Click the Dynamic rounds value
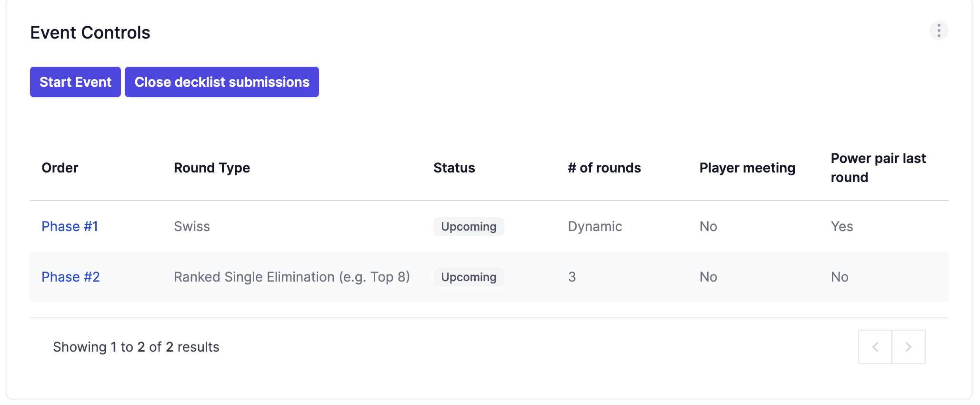This screenshot has width=980, height=405. (x=595, y=226)
